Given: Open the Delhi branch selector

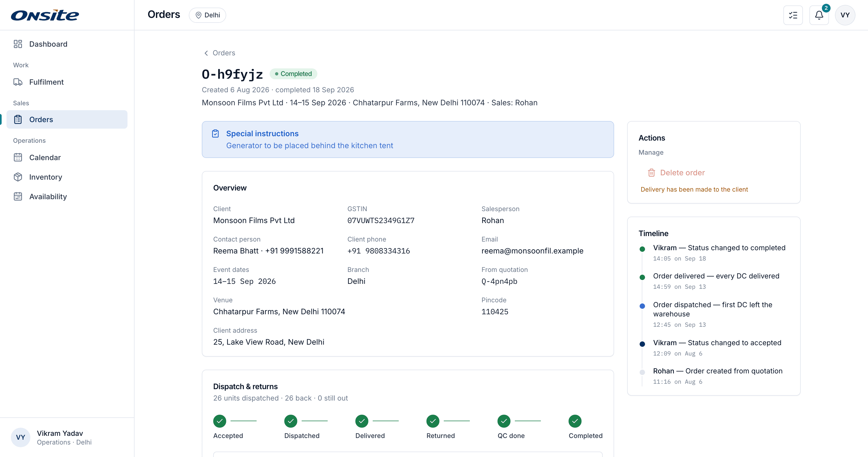Looking at the screenshot, I should tap(207, 15).
